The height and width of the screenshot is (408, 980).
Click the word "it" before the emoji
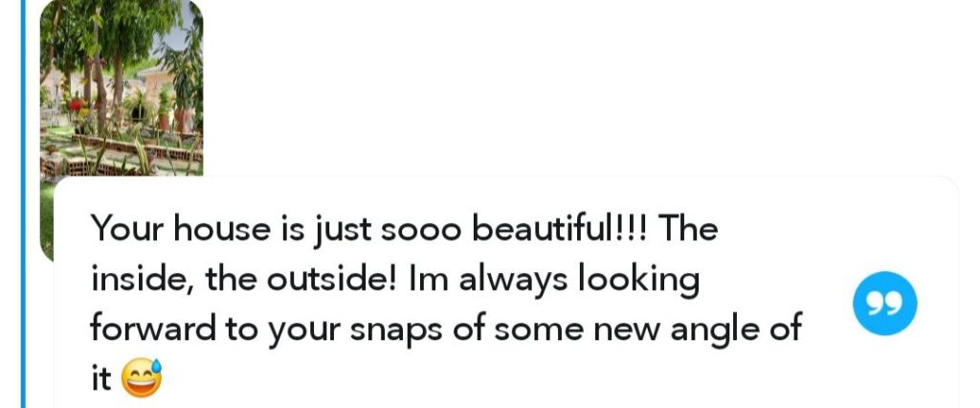(x=100, y=380)
